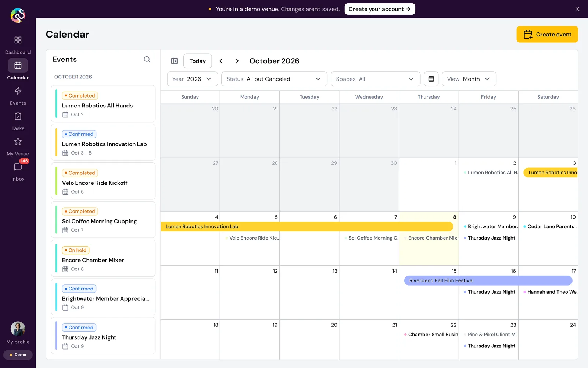Open My profile avatar
The width and height of the screenshot is (588, 368).
[x=18, y=329]
